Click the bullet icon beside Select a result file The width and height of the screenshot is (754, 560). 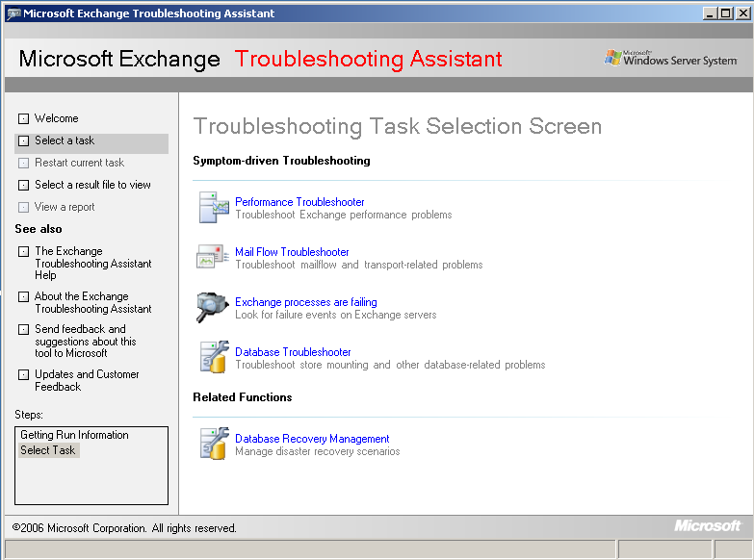click(23, 185)
